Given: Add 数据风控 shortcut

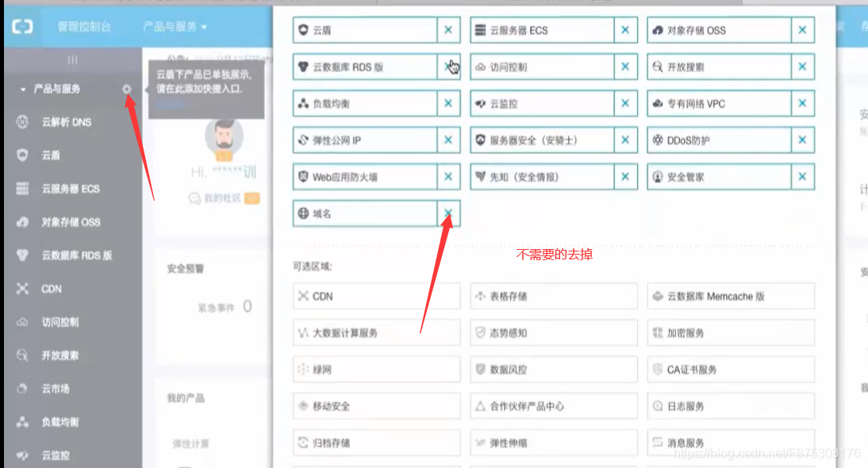Looking at the screenshot, I should tap(554, 369).
